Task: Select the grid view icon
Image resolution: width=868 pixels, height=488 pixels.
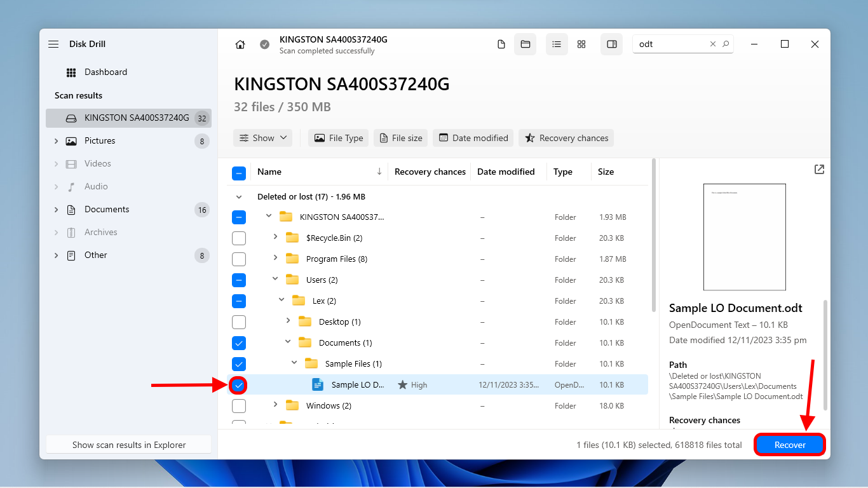Action: click(581, 44)
